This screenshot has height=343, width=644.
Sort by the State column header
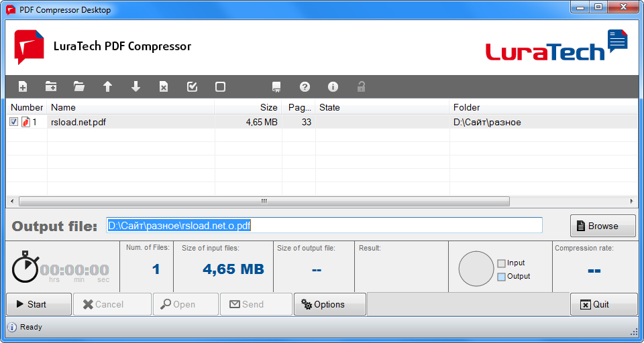click(382, 107)
